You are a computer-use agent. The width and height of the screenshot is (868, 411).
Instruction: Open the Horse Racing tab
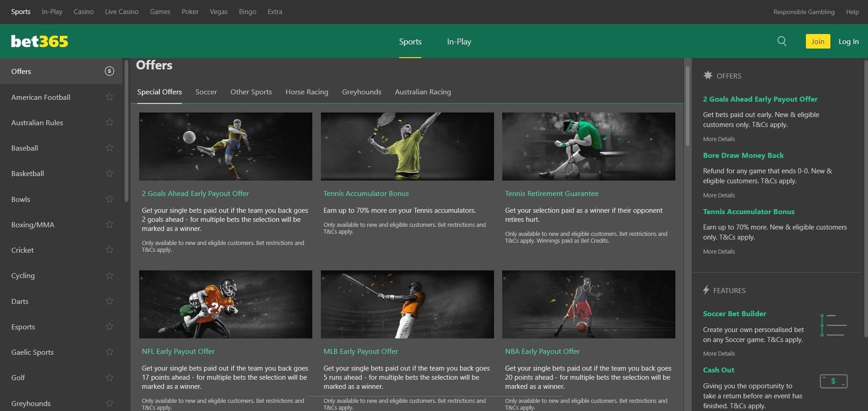307,92
